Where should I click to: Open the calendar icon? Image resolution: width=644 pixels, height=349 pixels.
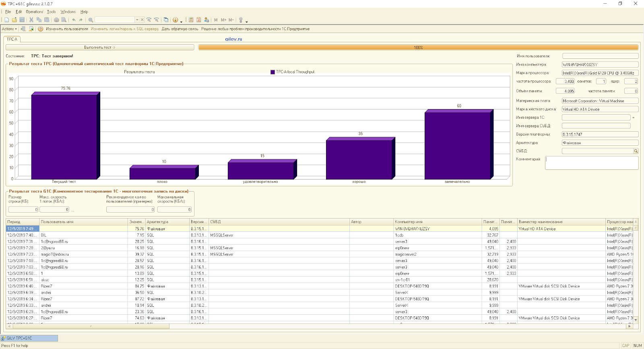tap(199, 20)
